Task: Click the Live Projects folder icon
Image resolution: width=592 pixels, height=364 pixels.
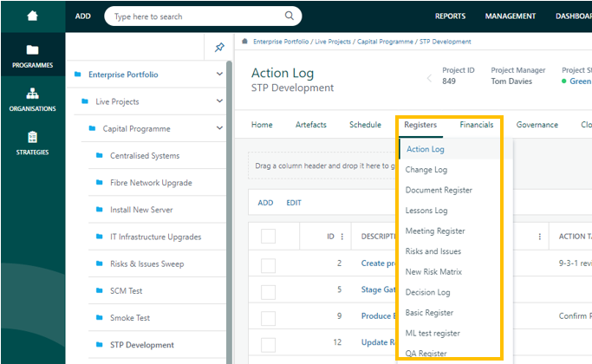Action: 85,101
